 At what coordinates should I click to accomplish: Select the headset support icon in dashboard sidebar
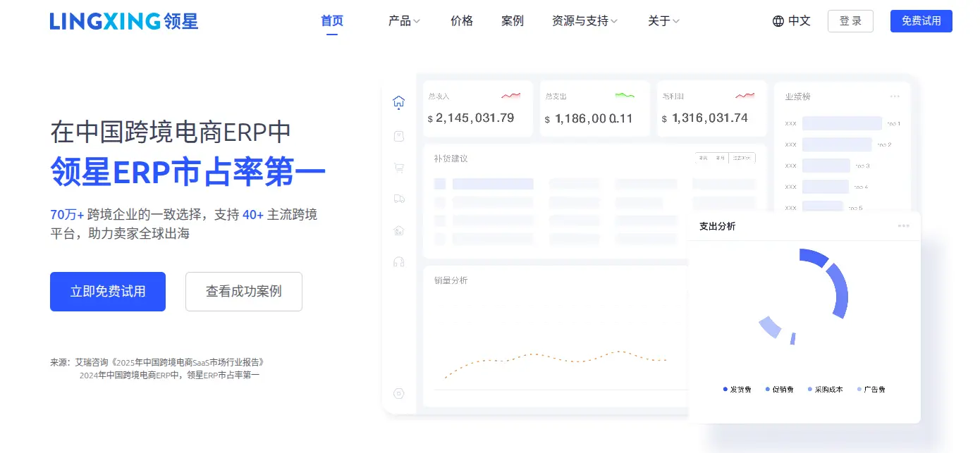(x=398, y=262)
